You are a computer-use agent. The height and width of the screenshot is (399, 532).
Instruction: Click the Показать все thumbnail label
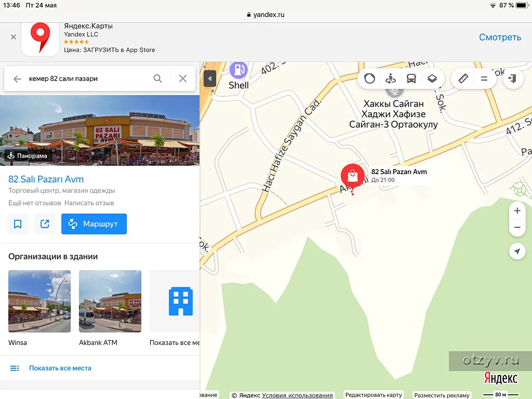click(175, 342)
